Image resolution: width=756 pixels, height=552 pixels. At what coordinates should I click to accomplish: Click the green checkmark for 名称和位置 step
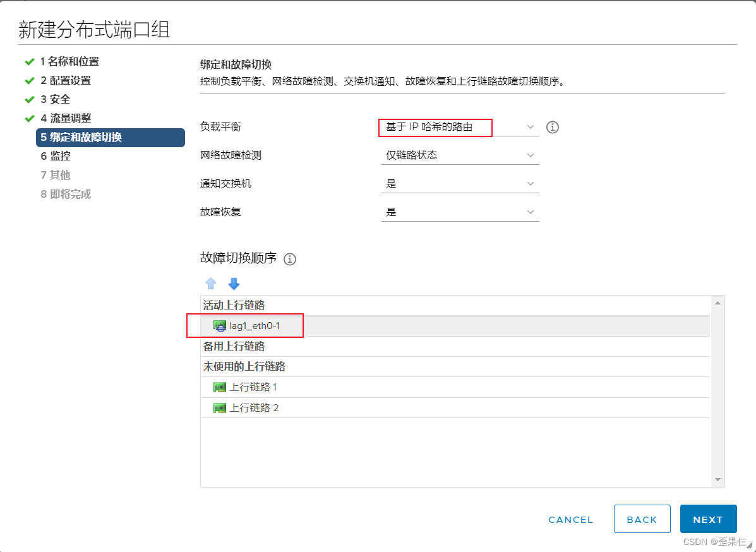tap(30, 62)
